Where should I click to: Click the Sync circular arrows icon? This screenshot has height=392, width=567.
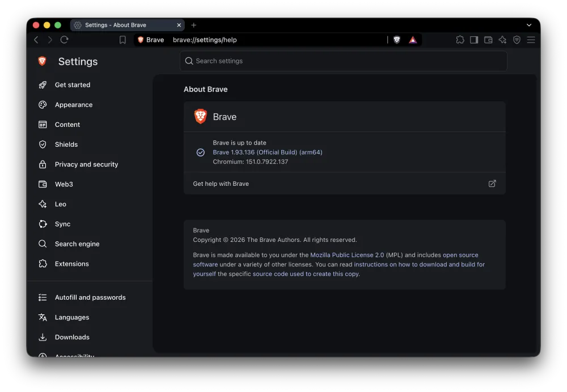click(x=43, y=224)
